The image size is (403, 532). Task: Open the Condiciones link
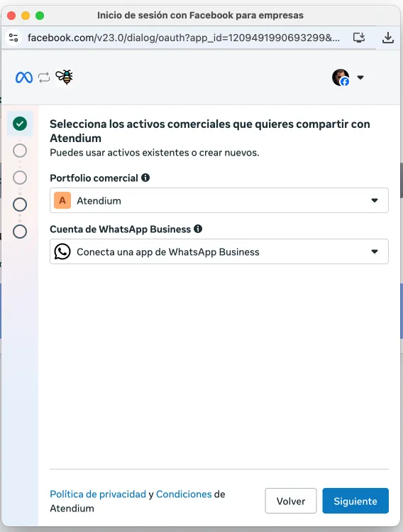[184, 494]
